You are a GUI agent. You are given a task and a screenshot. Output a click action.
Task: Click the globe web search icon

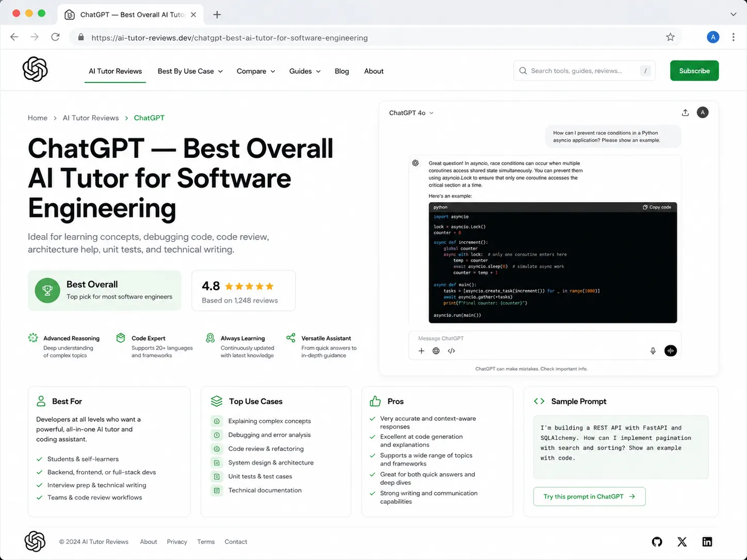click(436, 351)
